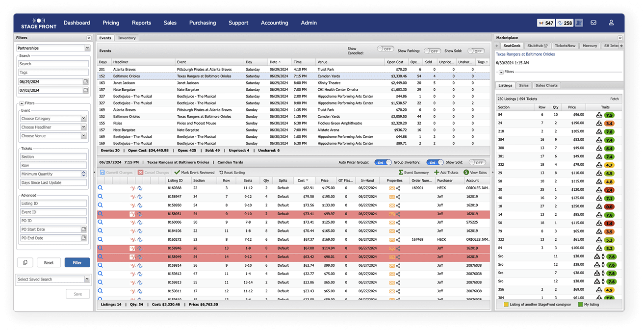Sort events by Date column header
The width and height of the screenshot is (644, 330).
280,62
